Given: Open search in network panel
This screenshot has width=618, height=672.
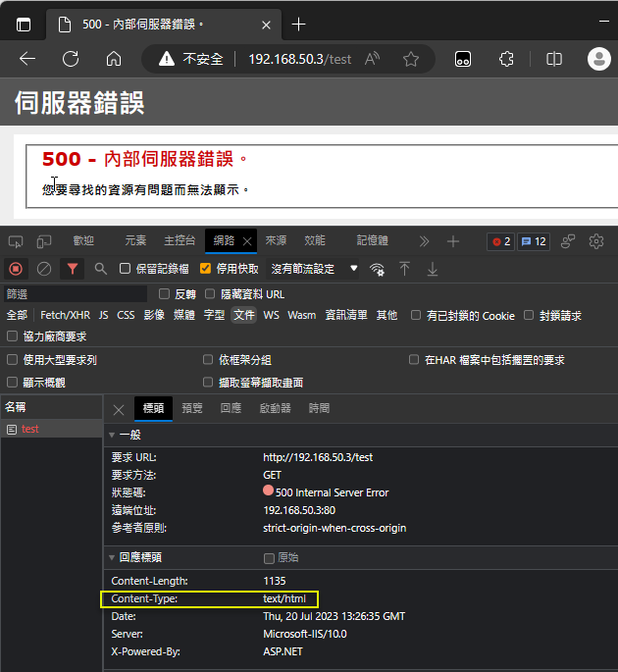Looking at the screenshot, I should [100, 268].
